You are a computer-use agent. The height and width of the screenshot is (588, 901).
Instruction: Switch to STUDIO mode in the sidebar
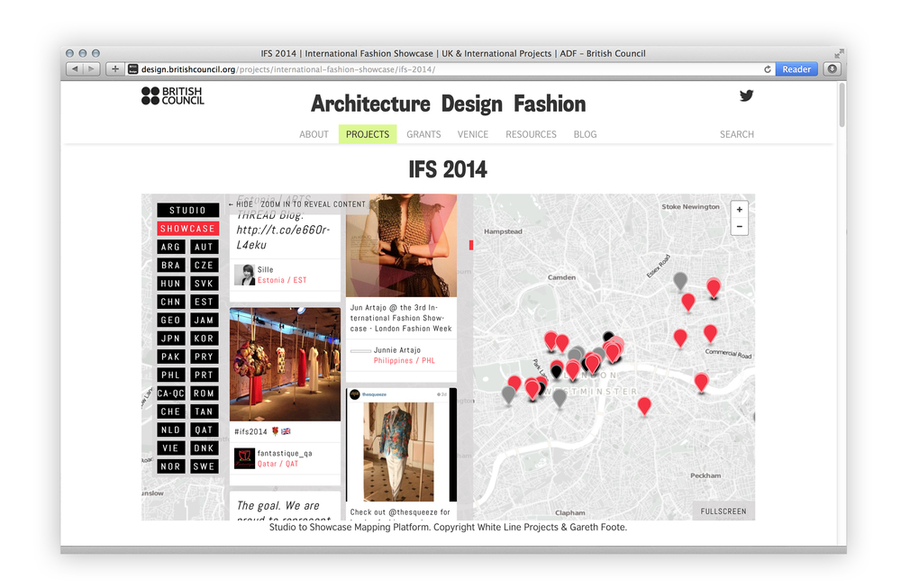tap(187, 209)
